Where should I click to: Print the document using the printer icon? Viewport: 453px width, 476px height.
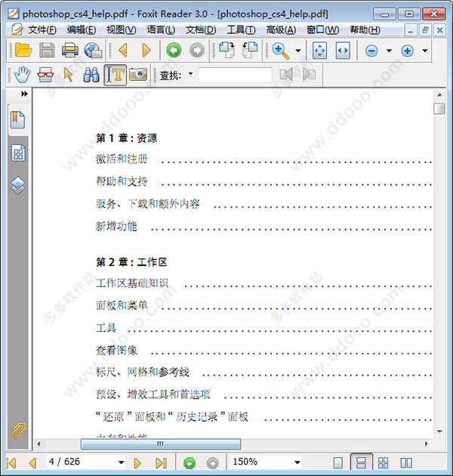(69, 51)
